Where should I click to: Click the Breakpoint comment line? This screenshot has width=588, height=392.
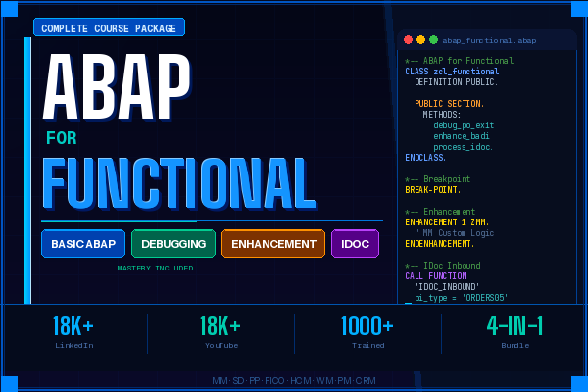[438, 179]
